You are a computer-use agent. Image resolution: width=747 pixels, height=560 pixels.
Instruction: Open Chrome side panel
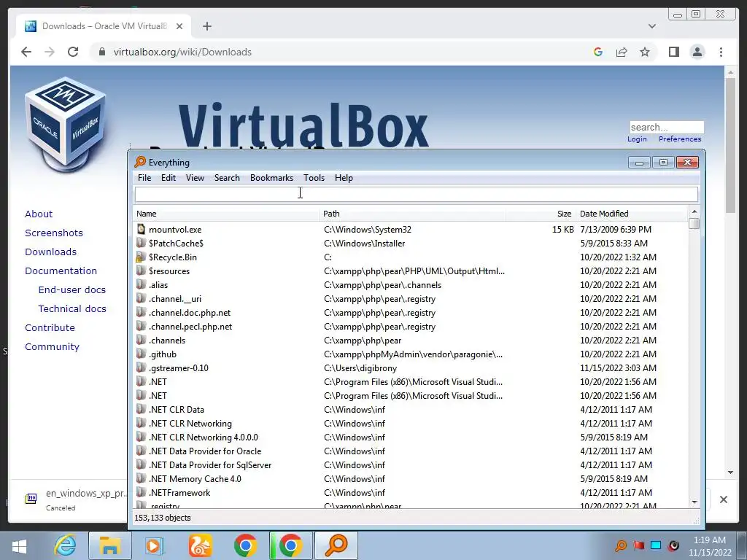click(673, 52)
